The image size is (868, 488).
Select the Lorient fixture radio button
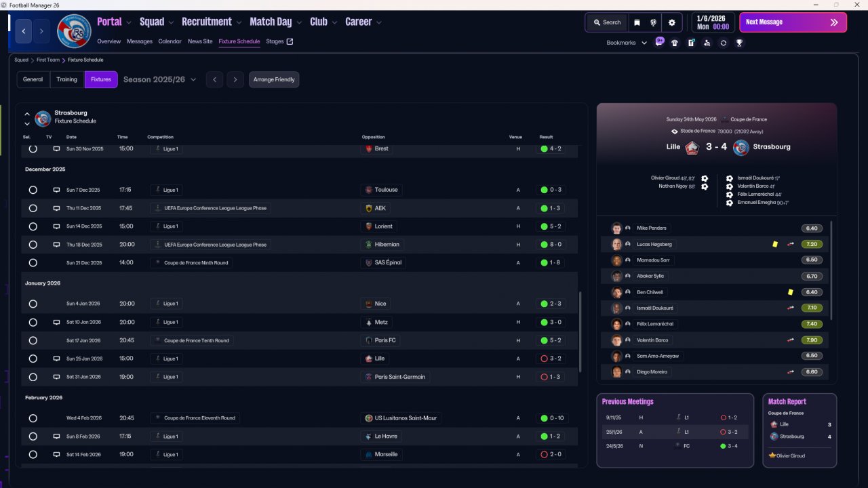[33, 226]
